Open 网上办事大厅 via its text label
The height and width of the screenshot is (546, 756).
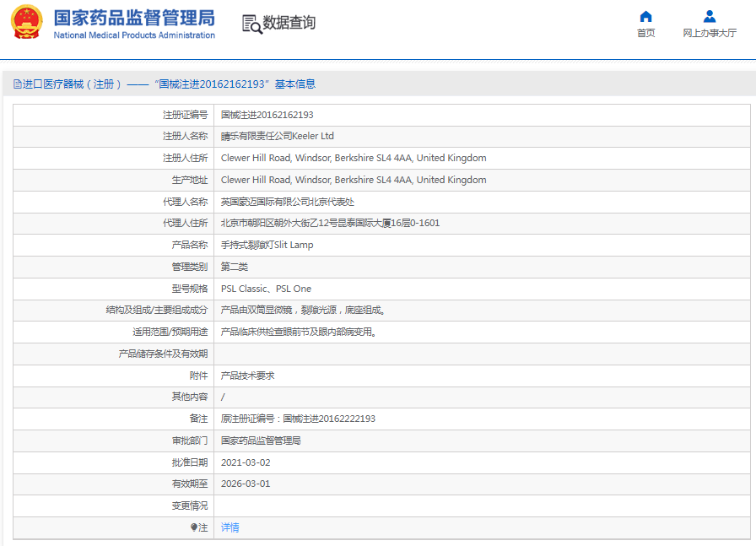[710, 33]
